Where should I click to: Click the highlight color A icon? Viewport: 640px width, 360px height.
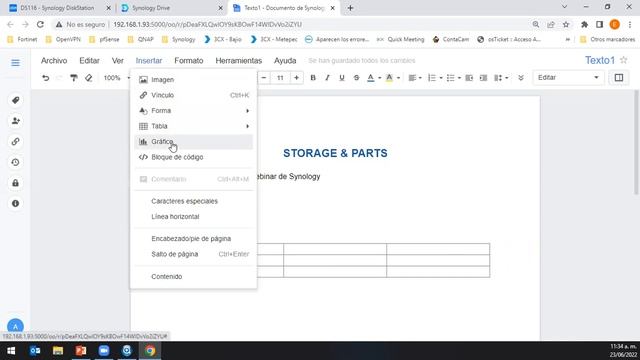[x=389, y=78]
